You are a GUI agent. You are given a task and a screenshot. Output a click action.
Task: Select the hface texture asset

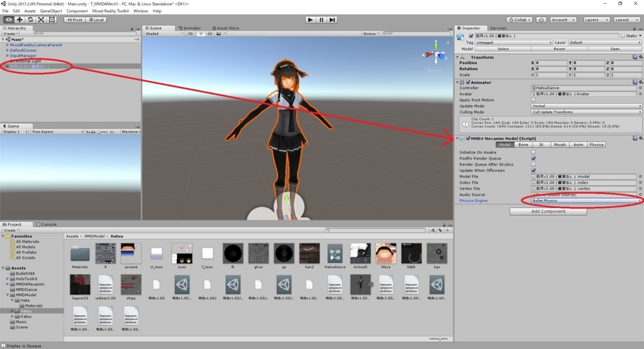[x=386, y=254]
